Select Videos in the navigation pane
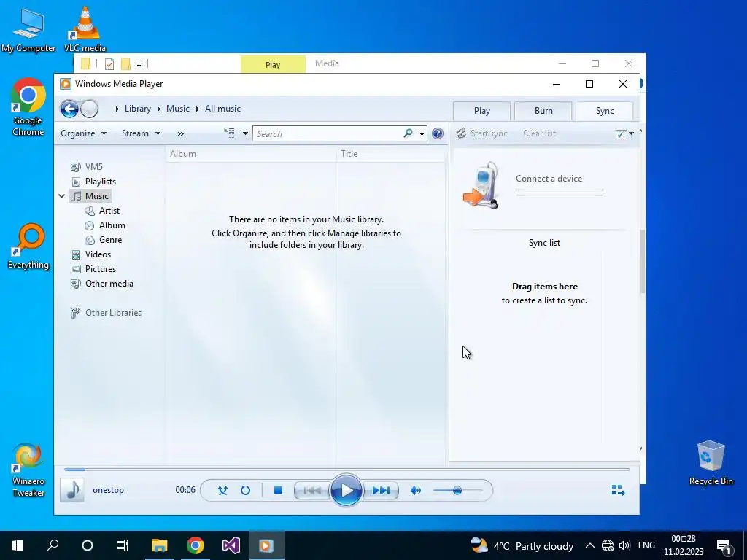 [91, 254]
